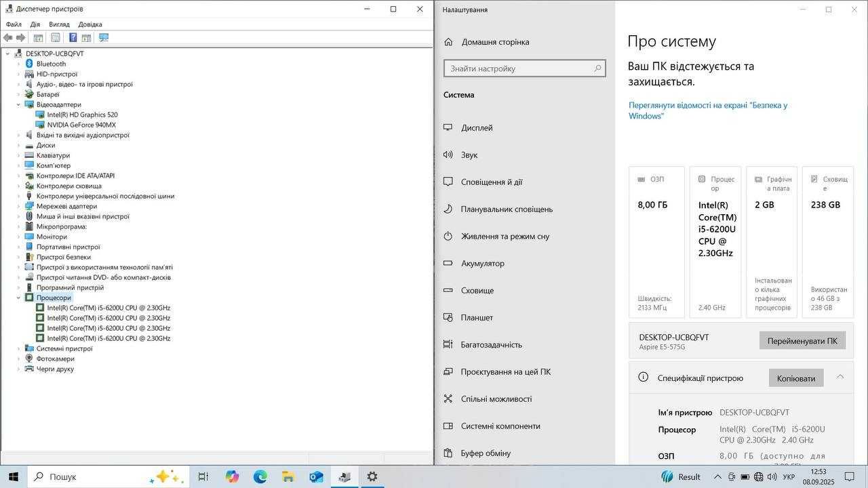Image resolution: width=868 pixels, height=488 pixels.
Task: Show hidden tray icons chevron
Action: coord(717,476)
